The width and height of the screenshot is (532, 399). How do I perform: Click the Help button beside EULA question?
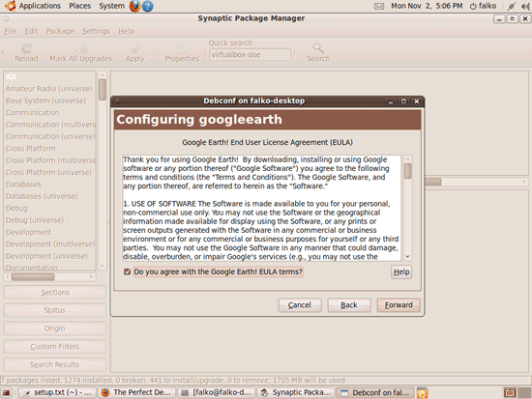401,271
